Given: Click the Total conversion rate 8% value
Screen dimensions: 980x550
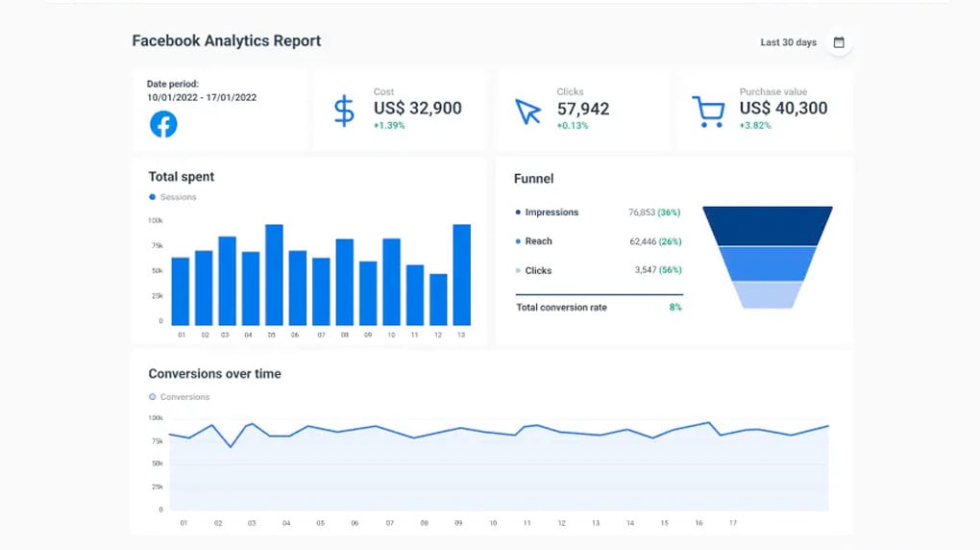Looking at the screenshot, I should [x=674, y=308].
